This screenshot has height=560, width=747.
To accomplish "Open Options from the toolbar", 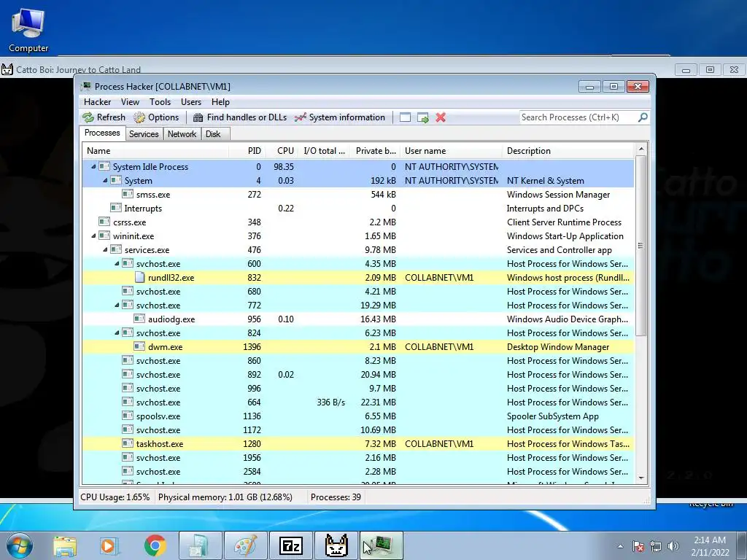I will pyautogui.click(x=156, y=117).
